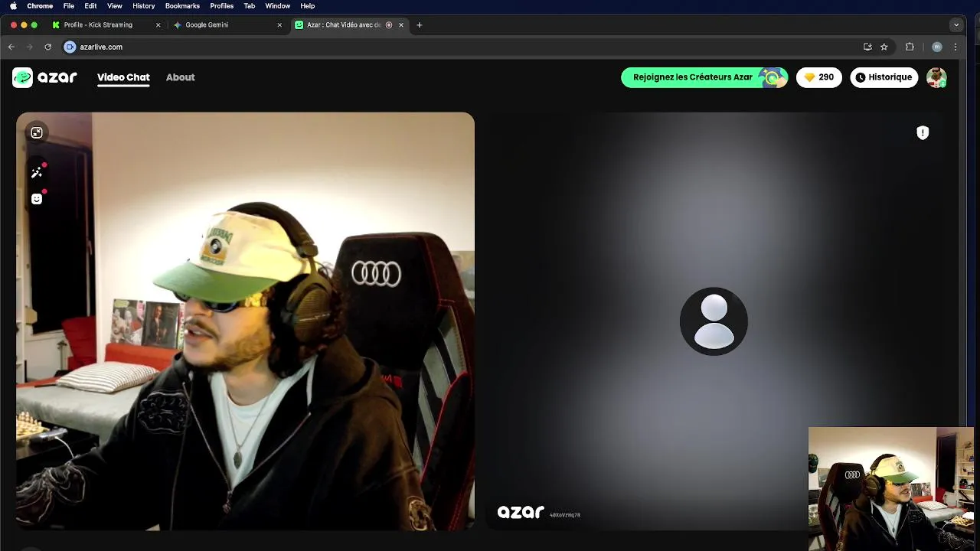Click the shield report icon

[923, 133]
